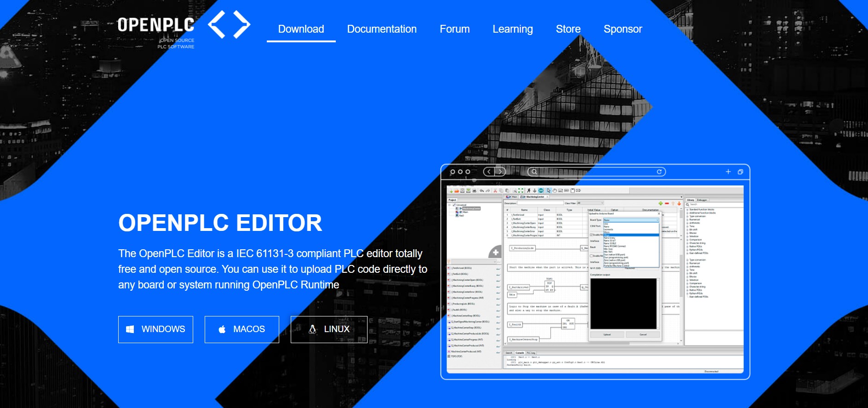868x408 pixels.
Task: Click the OpenPLC logo
Action: click(x=184, y=29)
